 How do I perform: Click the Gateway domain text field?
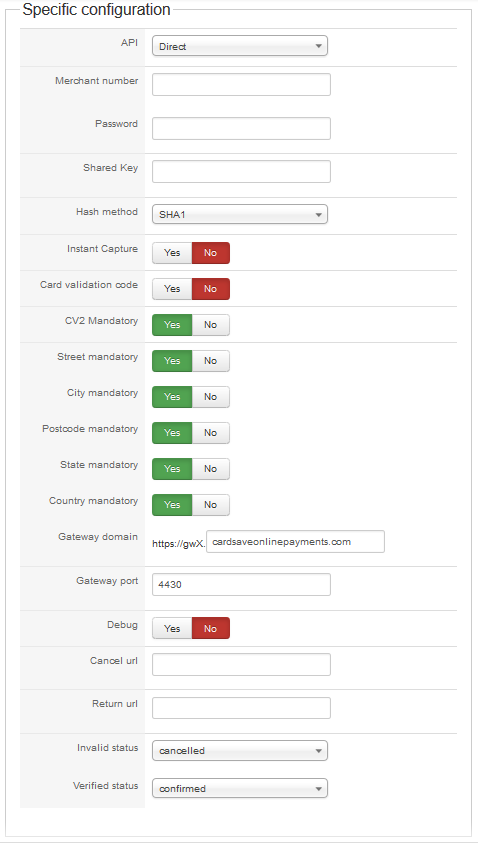tap(295, 541)
